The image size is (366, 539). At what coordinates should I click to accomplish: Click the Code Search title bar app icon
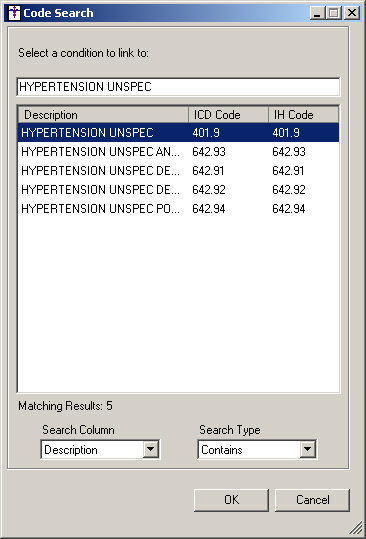[x=14, y=13]
